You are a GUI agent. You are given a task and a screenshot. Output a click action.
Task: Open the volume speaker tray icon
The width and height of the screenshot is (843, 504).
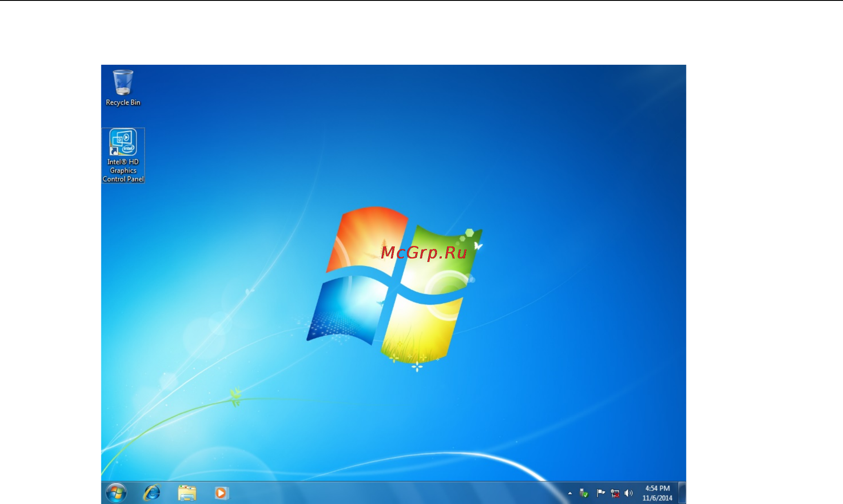click(629, 493)
